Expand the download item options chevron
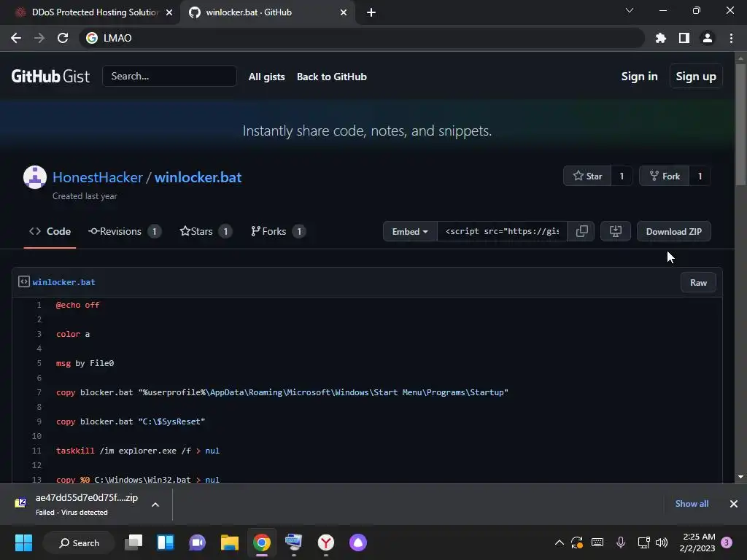This screenshot has width=747, height=560. click(x=155, y=505)
